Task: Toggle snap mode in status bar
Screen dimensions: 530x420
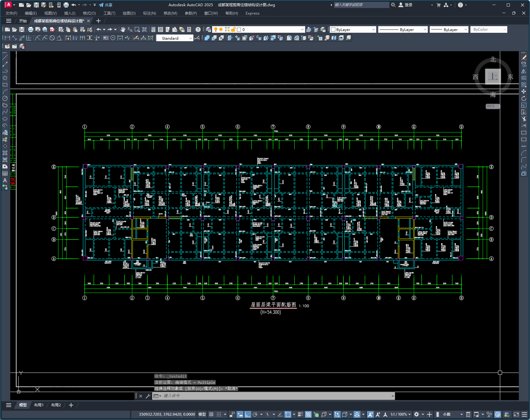Action: pos(219,414)
